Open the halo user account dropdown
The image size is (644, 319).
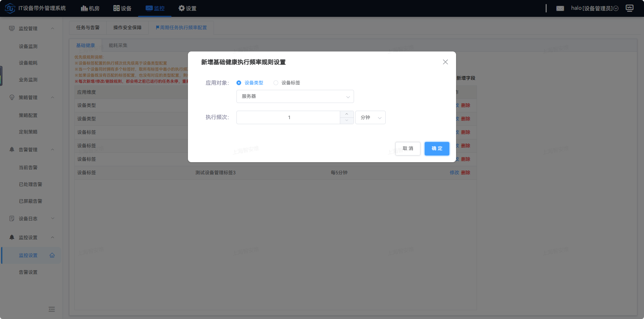tap(594, 8)
